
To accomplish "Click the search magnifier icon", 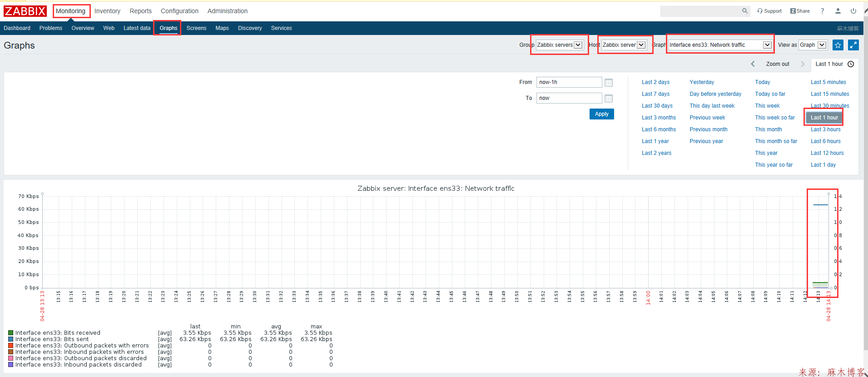I will coord(745,11).
